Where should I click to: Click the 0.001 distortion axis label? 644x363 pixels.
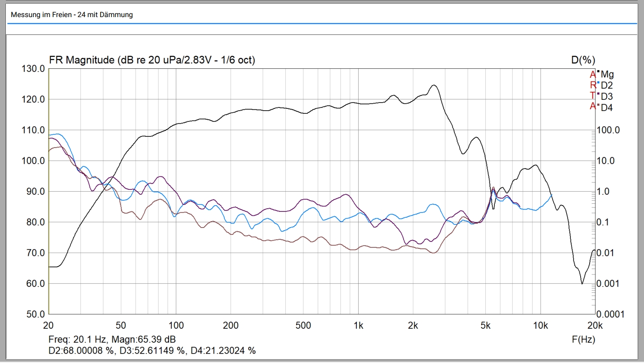pos(607,284)
